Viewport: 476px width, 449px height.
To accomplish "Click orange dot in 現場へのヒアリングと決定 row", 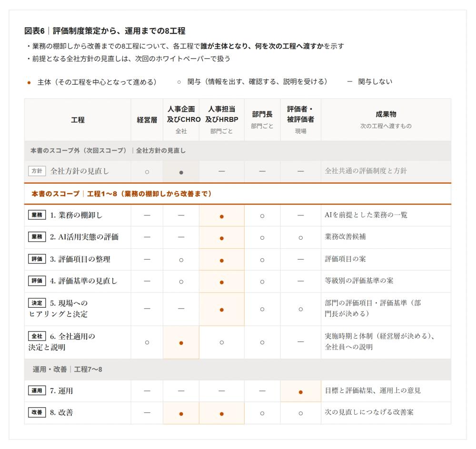I will click(222, 310).
